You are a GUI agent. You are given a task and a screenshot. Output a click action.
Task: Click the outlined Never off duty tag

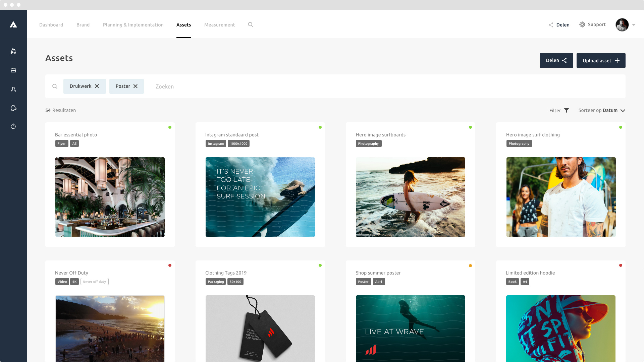pos(95,282)
